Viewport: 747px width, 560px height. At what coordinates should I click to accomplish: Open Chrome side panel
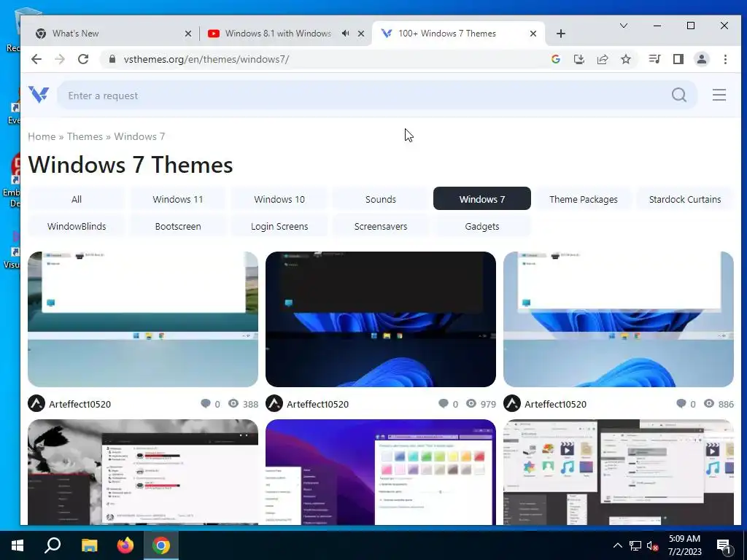point(678,59)
